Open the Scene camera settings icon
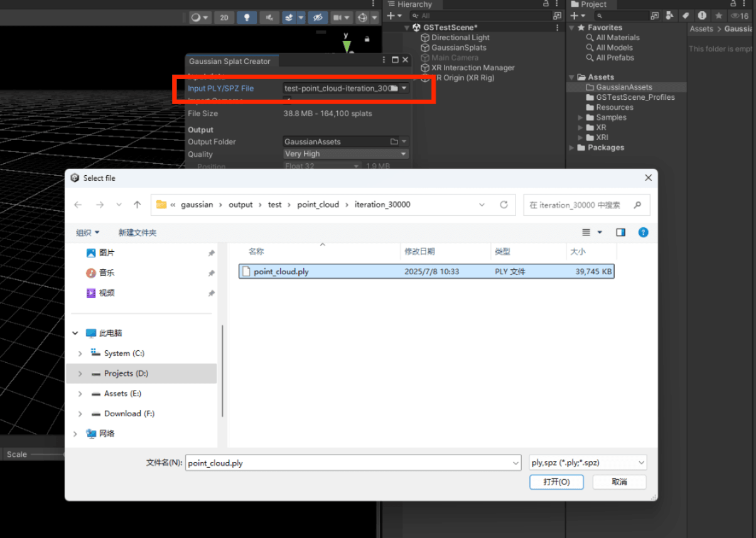 click(338, 18)
